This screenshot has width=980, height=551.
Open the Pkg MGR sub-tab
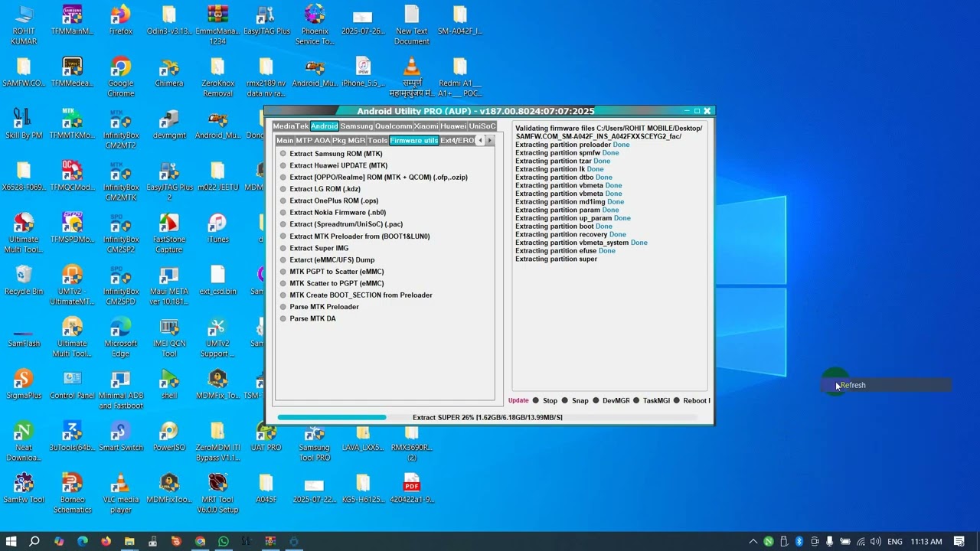[x=348, y=141]
